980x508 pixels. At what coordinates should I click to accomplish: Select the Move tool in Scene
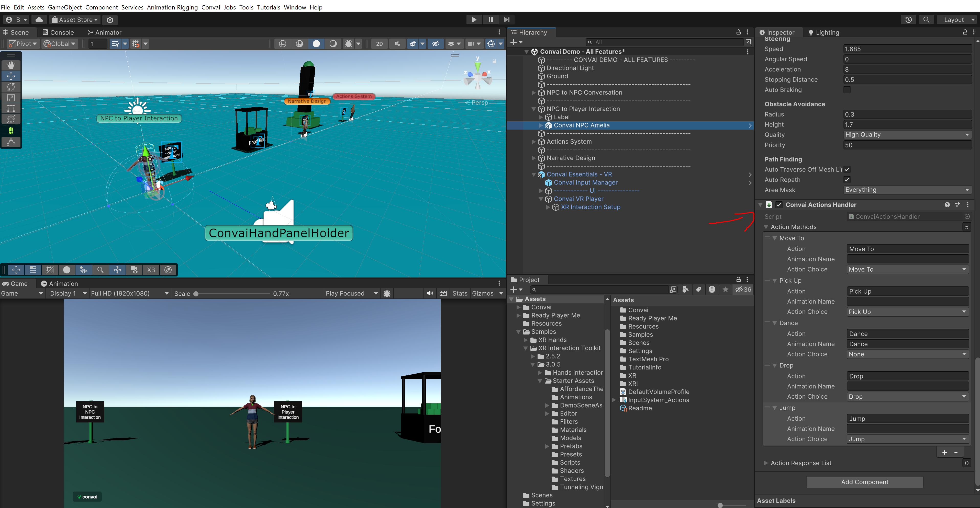tap(11, 76)
